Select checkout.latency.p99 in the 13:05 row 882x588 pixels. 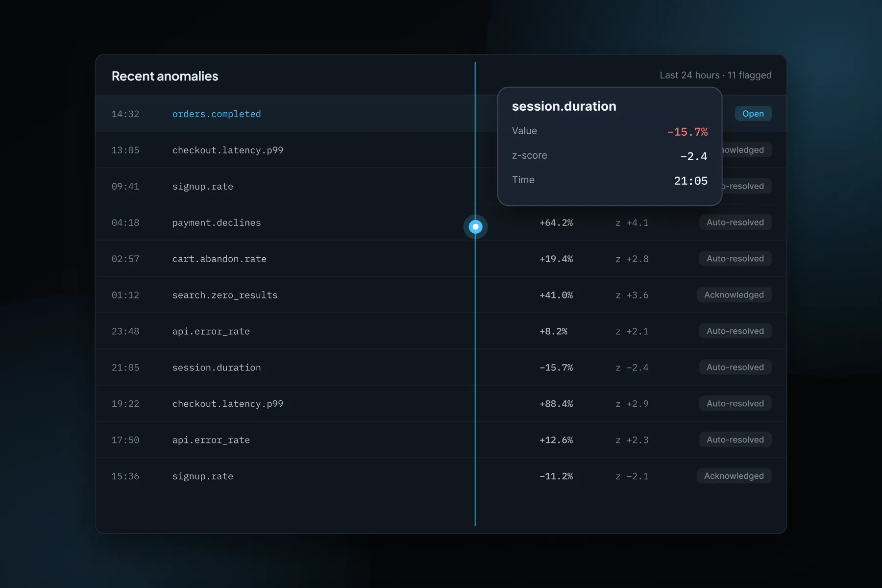[228, 150]
